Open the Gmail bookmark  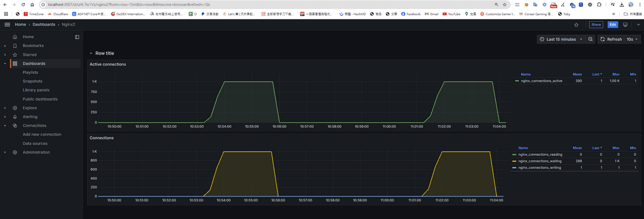(431, 14)
